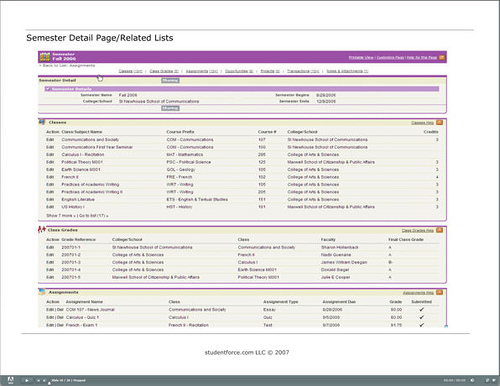Click the orange help icon in the purple header
Screen dimensions: 500x386
[442, 58]
